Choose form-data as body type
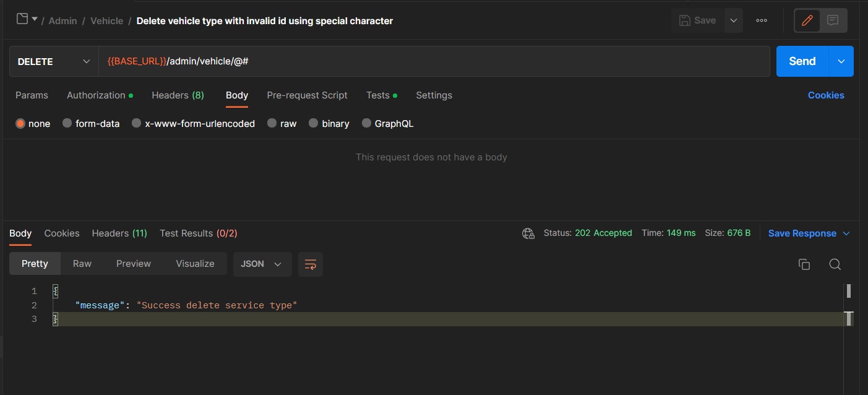The height and width of the screenshot is (395, 868). (91, 123)
